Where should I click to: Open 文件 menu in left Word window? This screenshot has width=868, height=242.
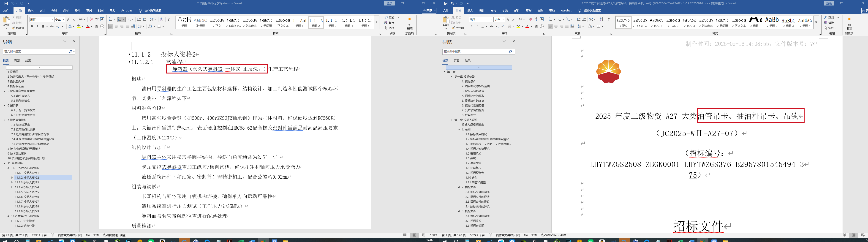6,11
